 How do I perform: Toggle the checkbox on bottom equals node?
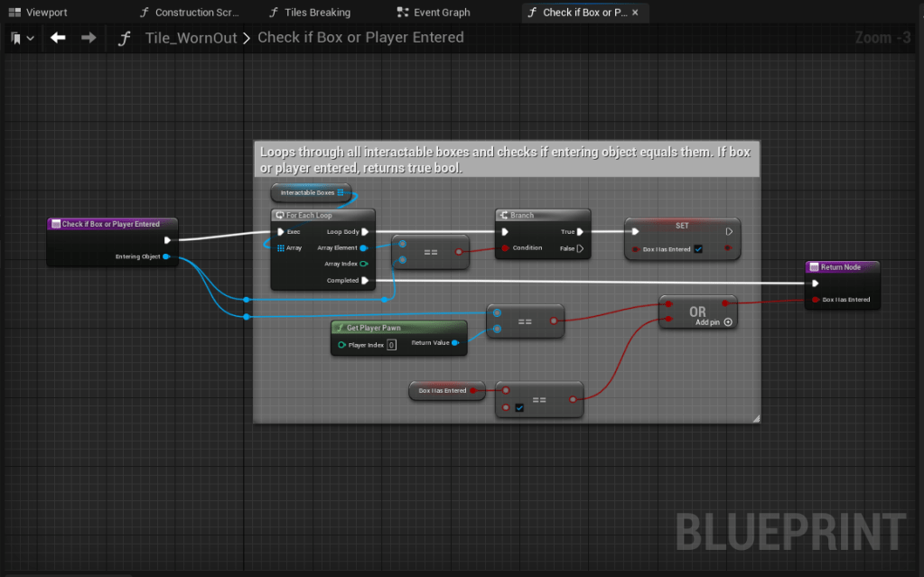coord(519,408)
